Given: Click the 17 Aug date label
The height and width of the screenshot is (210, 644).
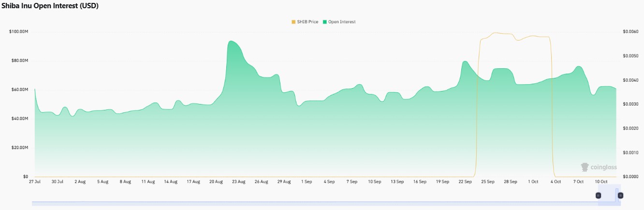Looking at the screenshot, I should point(193,181).
